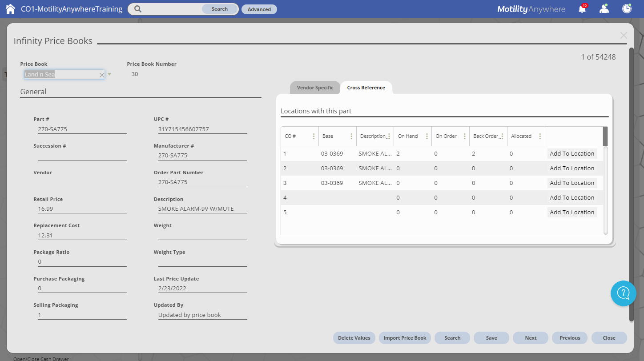Click the Description field

point(203,209)
